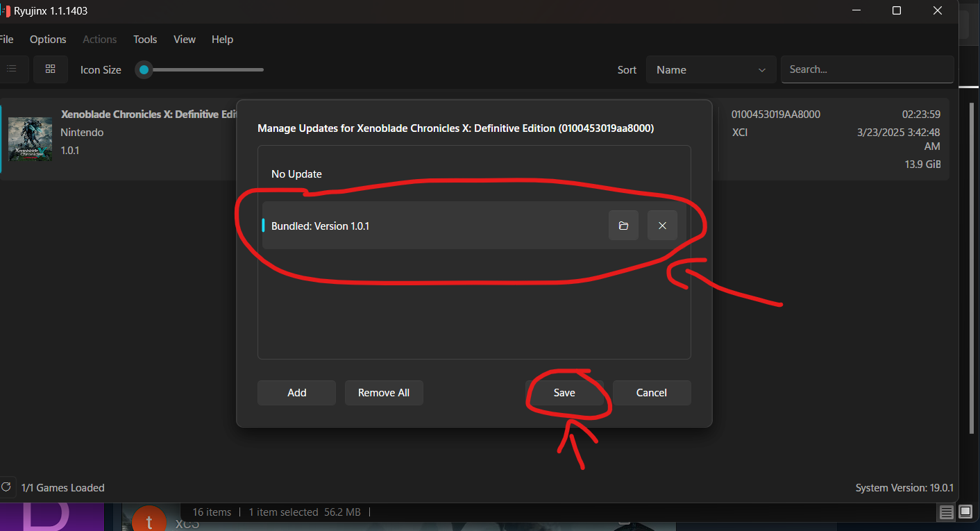Click the Search games field
The height and width of the screenshot is (531, 980).
pos(867,69)
